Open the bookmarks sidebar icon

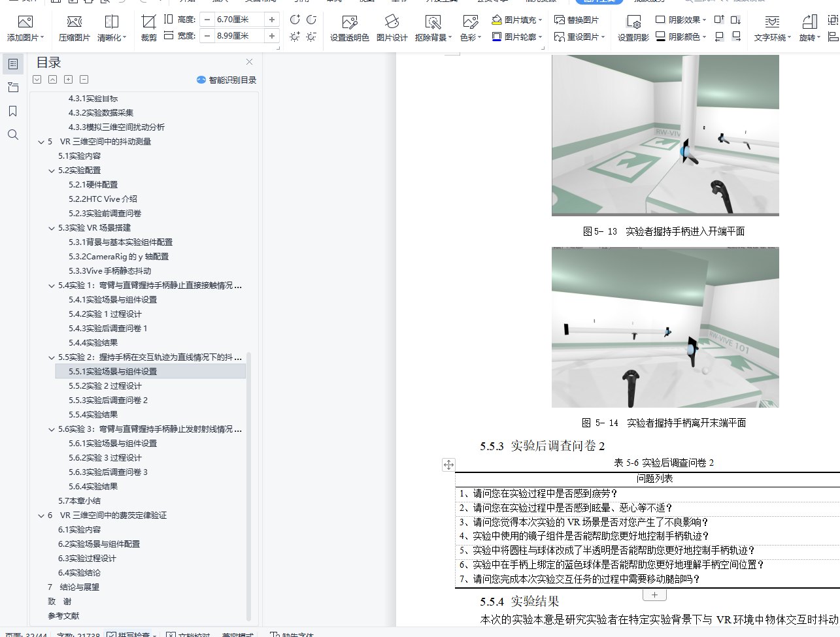(13, 111)
